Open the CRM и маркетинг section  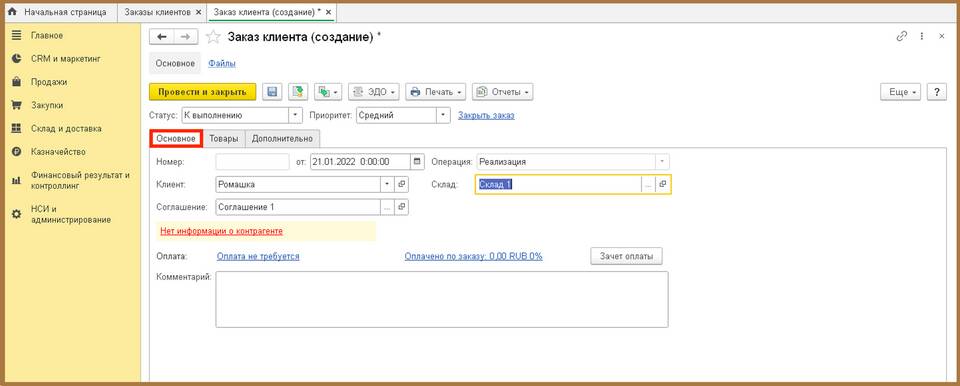click(66, 59)
